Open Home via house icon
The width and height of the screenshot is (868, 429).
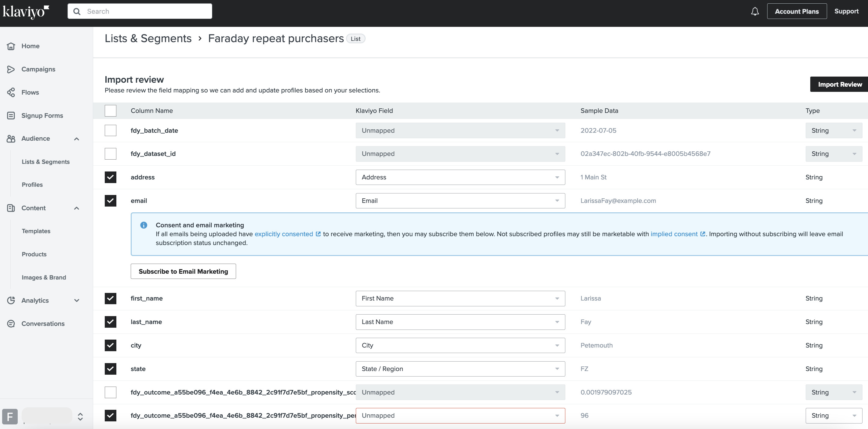click(11, 46)
